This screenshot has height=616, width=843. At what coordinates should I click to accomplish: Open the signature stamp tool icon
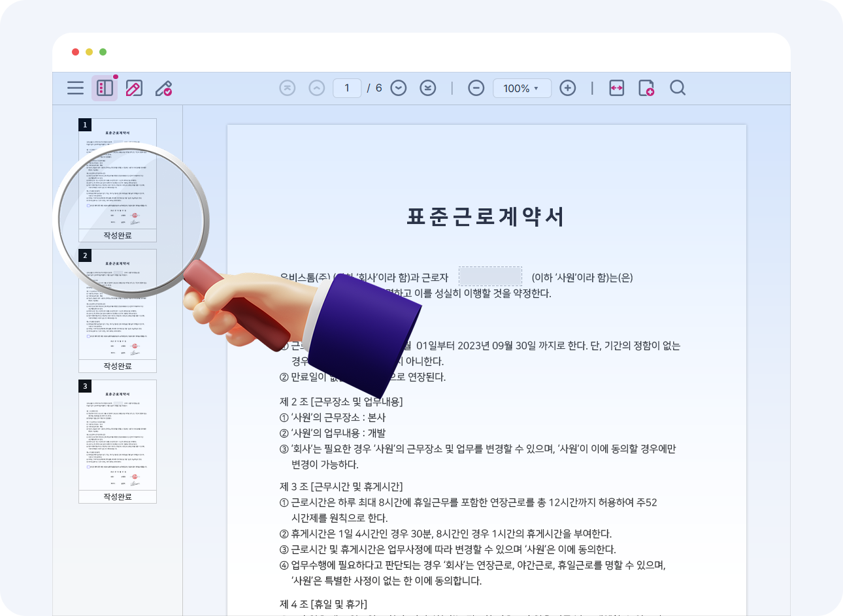163,88
